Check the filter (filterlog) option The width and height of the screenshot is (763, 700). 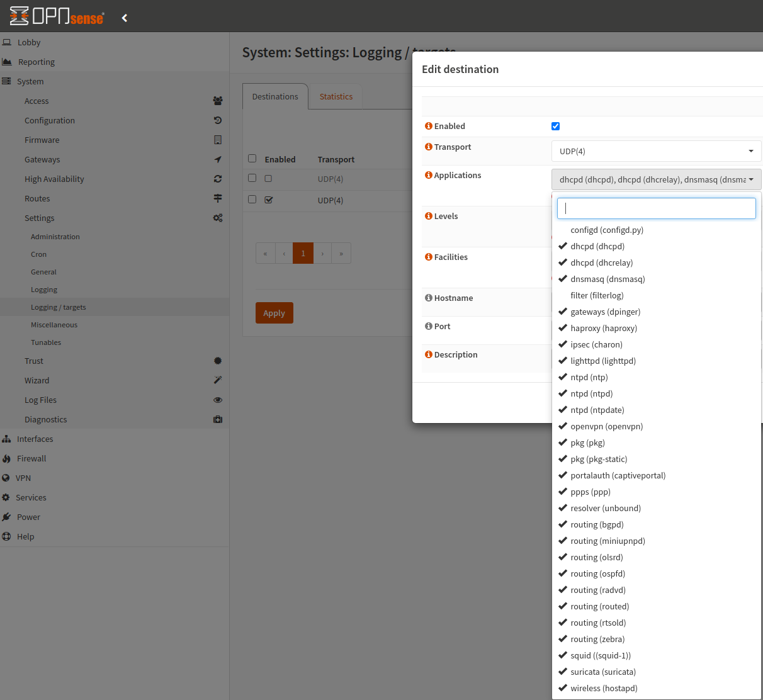(x=657, y=295)
